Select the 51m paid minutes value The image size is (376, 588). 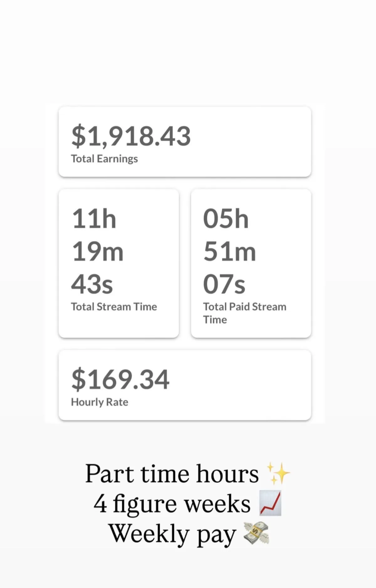229,251
